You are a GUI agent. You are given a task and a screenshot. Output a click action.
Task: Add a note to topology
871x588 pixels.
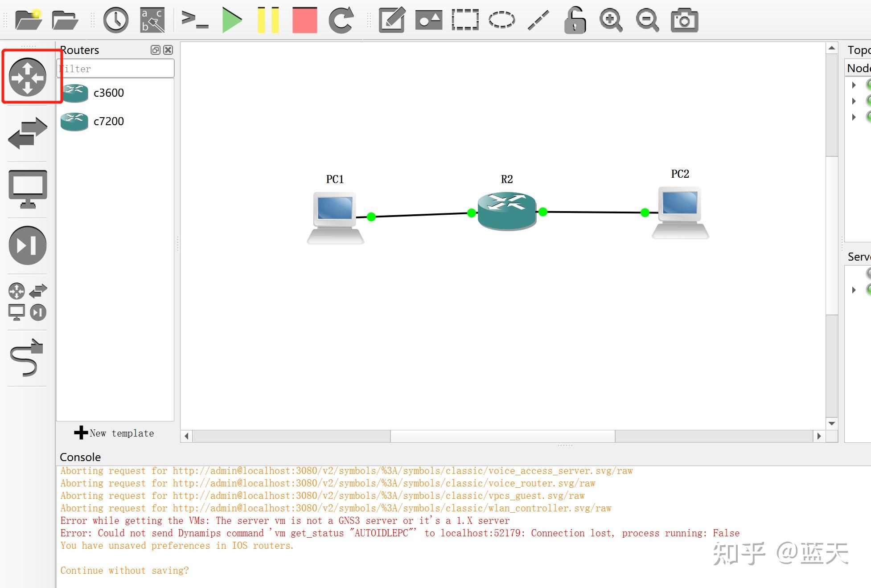click(x=392, y=20)
